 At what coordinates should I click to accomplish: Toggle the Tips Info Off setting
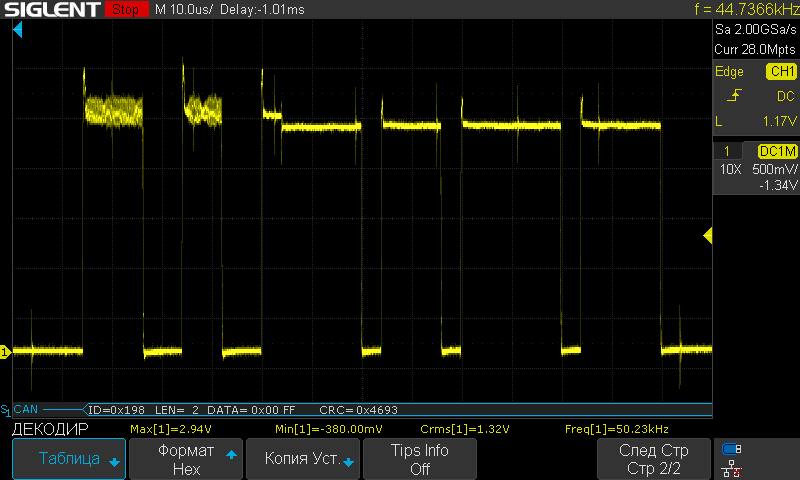coord(420,459)
